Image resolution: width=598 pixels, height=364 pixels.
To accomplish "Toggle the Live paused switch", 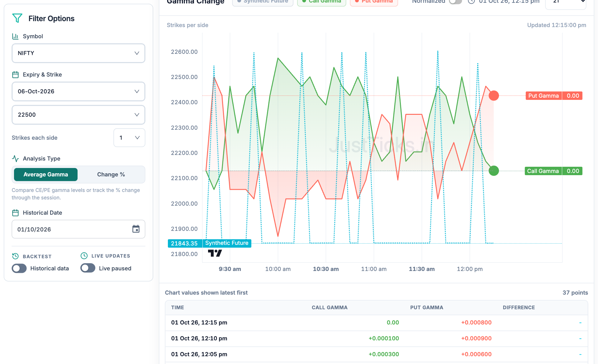I will [x=88, y=268].
